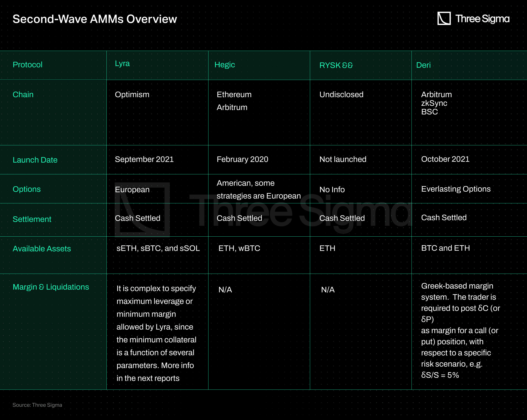Click the Options row label
527x420 pixels.
(26, 189)
